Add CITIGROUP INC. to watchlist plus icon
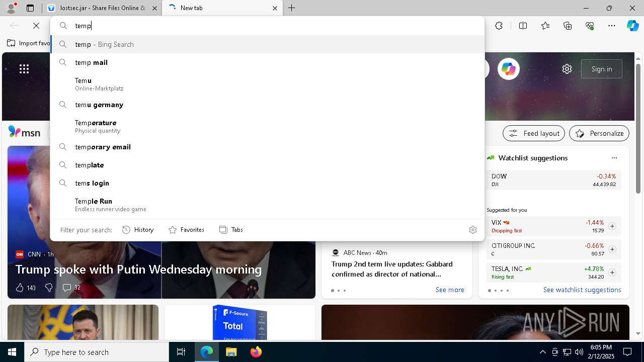The image size is (644, 362). point(612,249)
